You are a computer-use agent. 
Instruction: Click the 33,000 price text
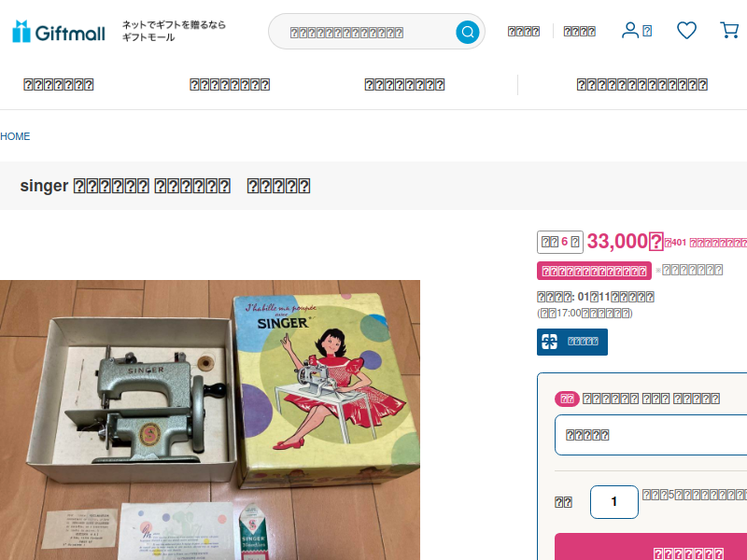tap(625, 242)
